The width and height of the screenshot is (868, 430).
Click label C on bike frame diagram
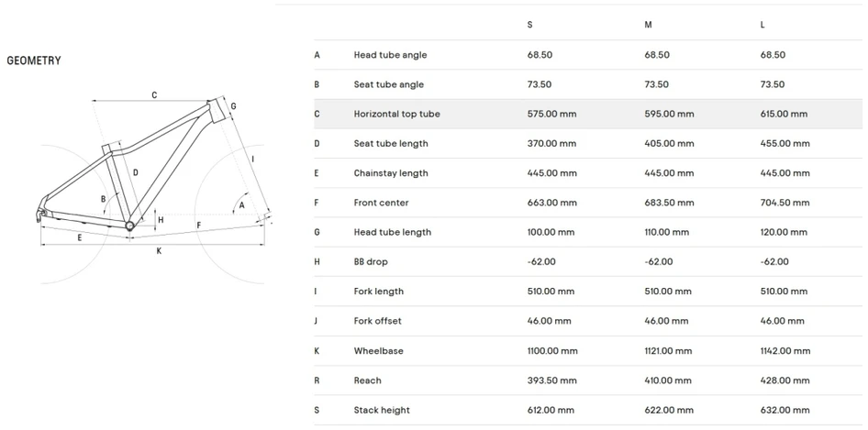click(154, 95)
